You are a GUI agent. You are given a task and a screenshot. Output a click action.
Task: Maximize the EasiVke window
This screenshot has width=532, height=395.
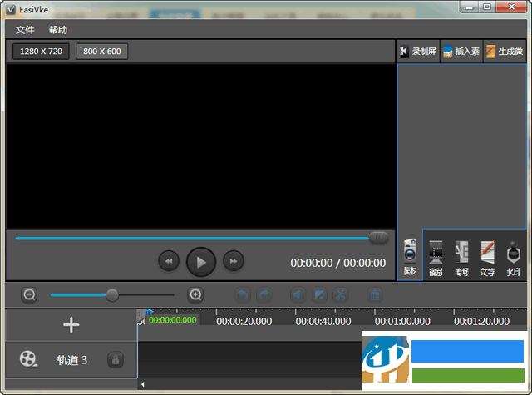coord(487,7)
